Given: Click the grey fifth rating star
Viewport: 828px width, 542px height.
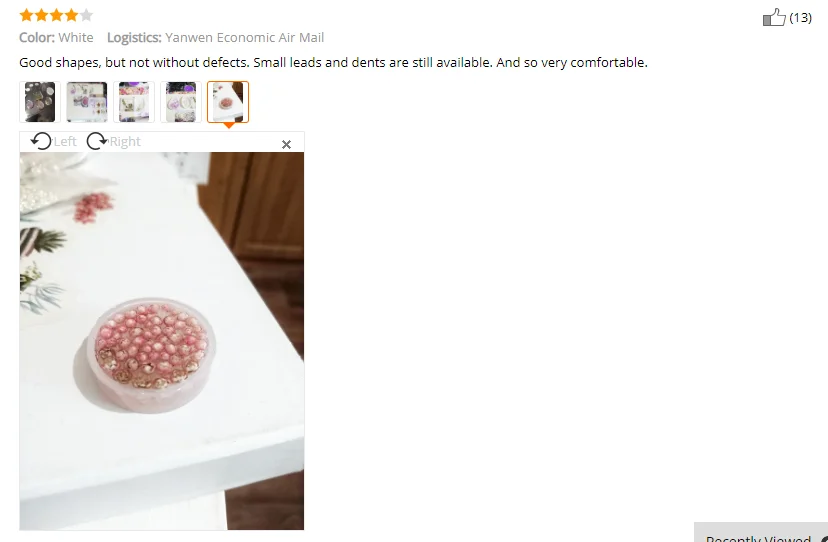Looking at the screenshot, I should pos(86,15).
